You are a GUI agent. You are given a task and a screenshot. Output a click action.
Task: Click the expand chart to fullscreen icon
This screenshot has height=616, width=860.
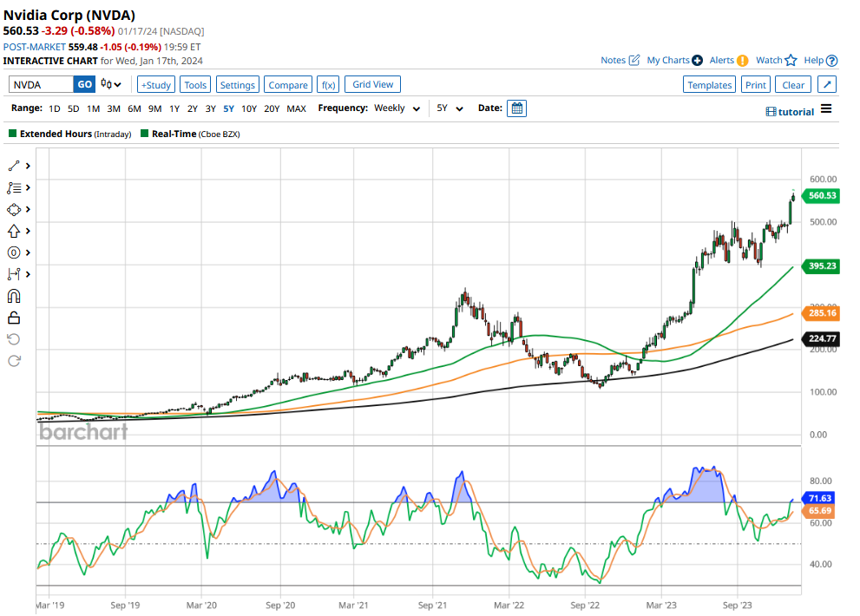point(827,84)
